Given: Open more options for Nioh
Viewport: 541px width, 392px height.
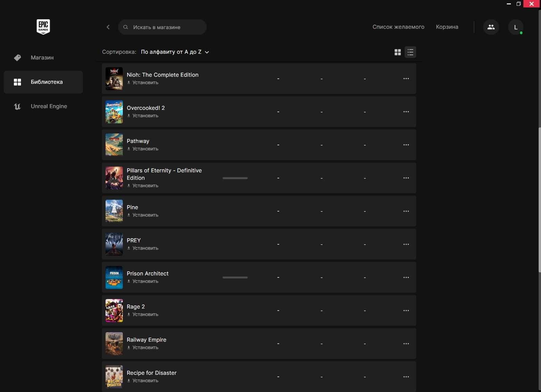Looking at the screenshot, I should pyautogui.click(x=406, y=79).
